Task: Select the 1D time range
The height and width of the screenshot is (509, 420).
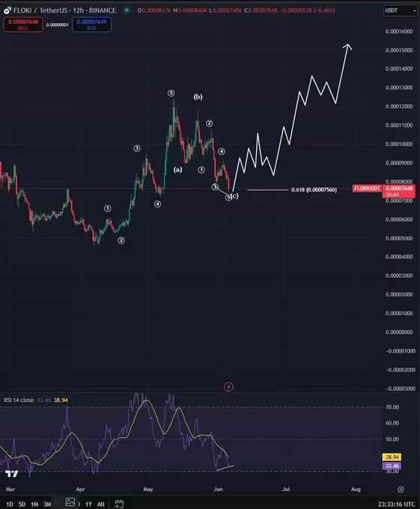Action: 10,504
